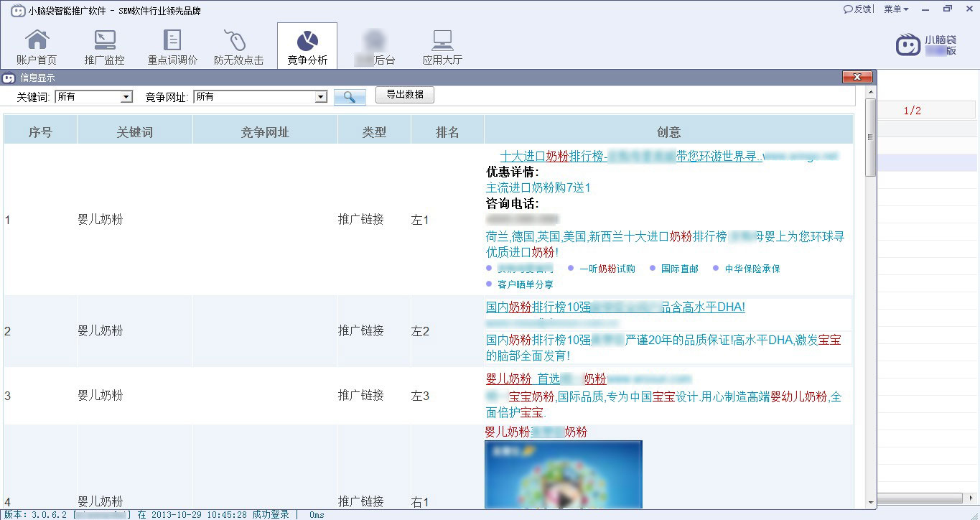Open the 竞争网址 dropdown
Screen dimensions: 980x520
coord(261,96)
